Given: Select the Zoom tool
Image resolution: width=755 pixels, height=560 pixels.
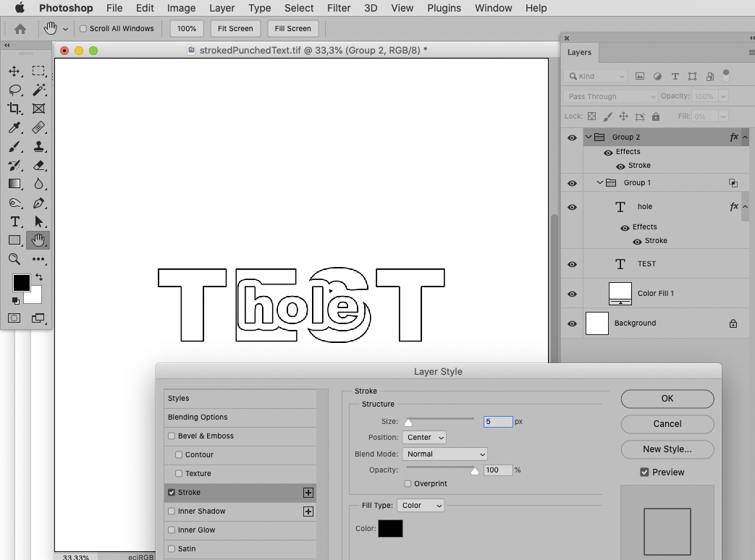Looking at the screenshot, I should click(15, 258).
